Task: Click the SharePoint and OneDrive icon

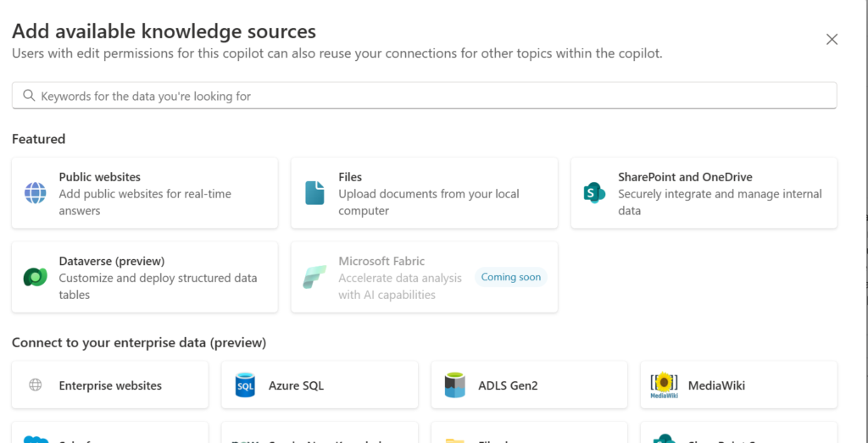Action: coord(594,193)
